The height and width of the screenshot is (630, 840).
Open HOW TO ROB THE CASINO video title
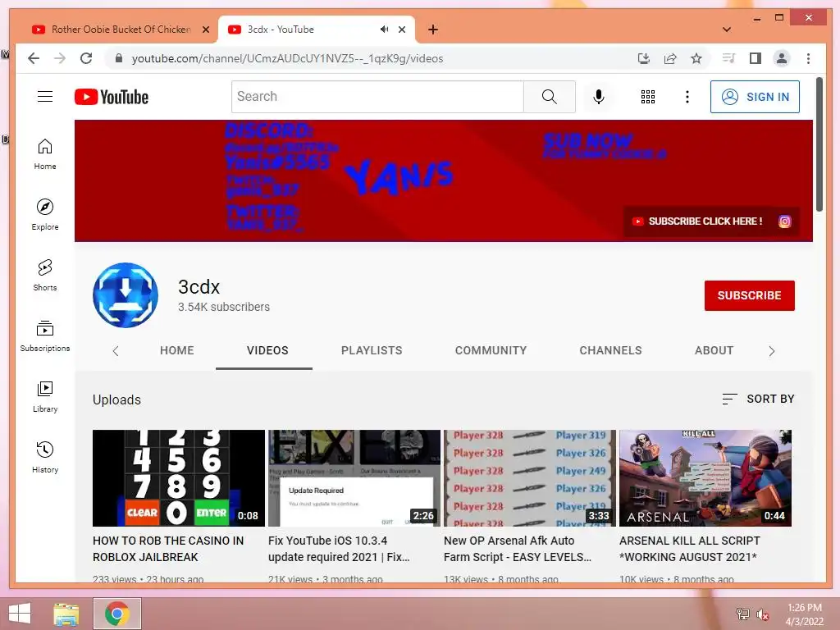pos(168,549)
